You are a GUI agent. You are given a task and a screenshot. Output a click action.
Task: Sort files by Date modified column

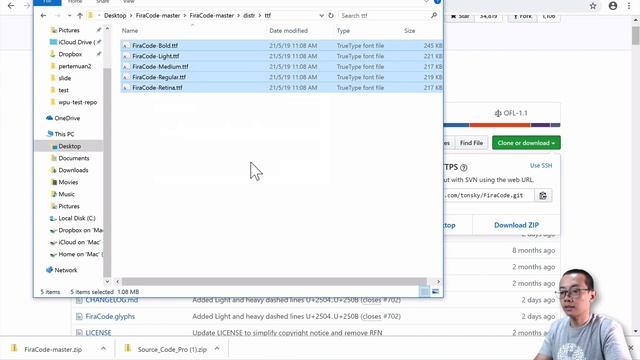coord(289,31)
